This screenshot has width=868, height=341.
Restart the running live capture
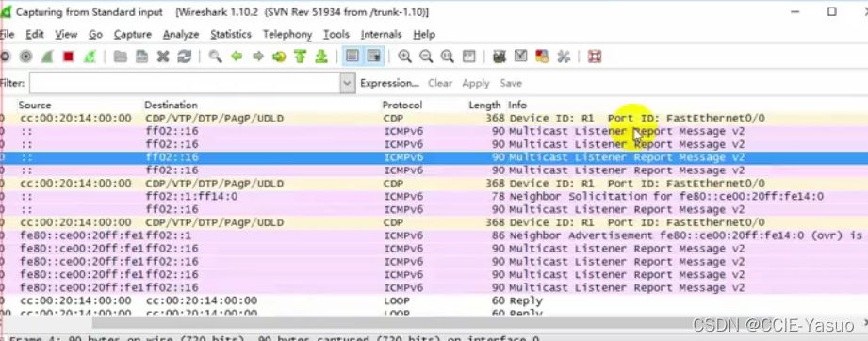point(90,57)
